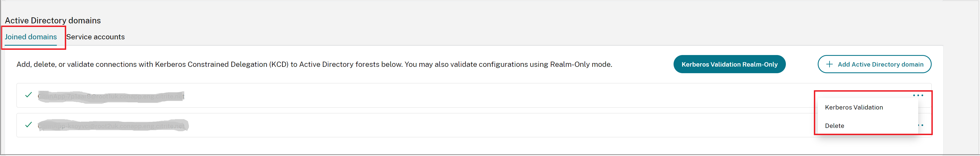Screen dimensions: 980x156
Task: Click the Active Directory domains heading
Action: [x=53, y=21]
